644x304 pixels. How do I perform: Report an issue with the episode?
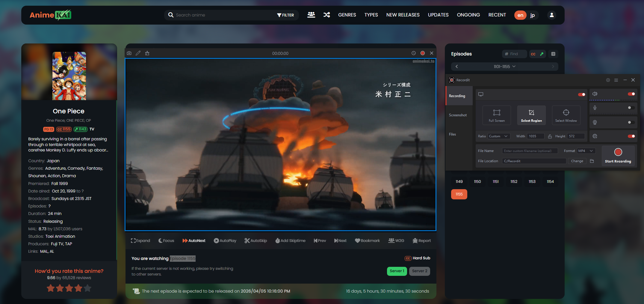pos(422,241)
